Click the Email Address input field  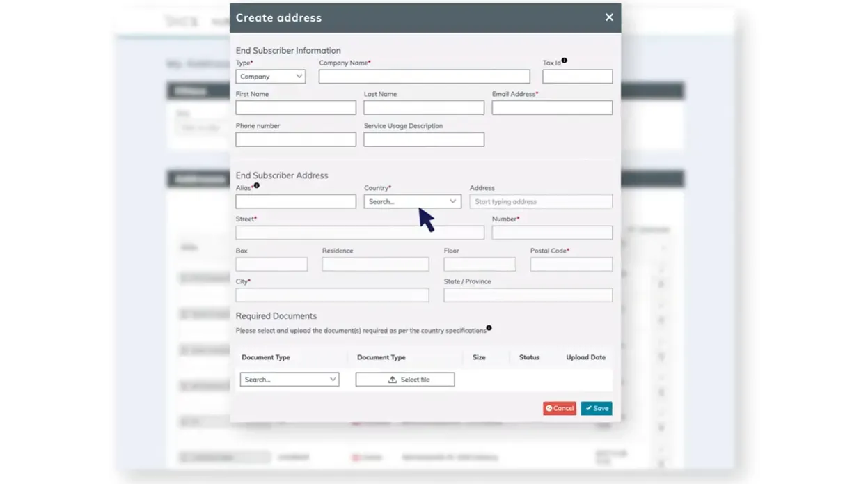pyautogui.click(x=551, y=107)
